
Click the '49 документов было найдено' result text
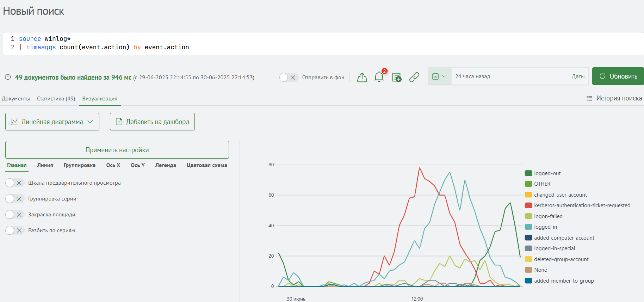[73, 77]
